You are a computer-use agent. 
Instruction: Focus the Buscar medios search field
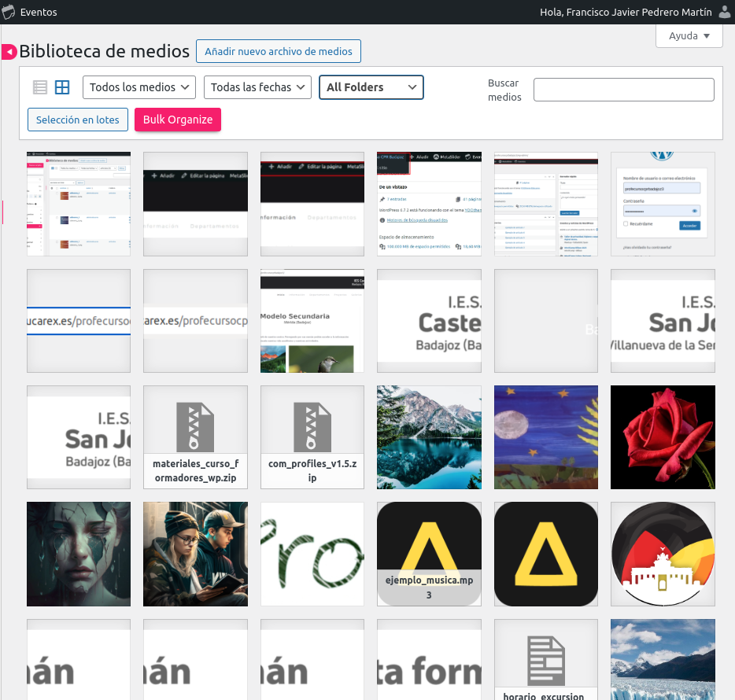click(x=623, y=90)
